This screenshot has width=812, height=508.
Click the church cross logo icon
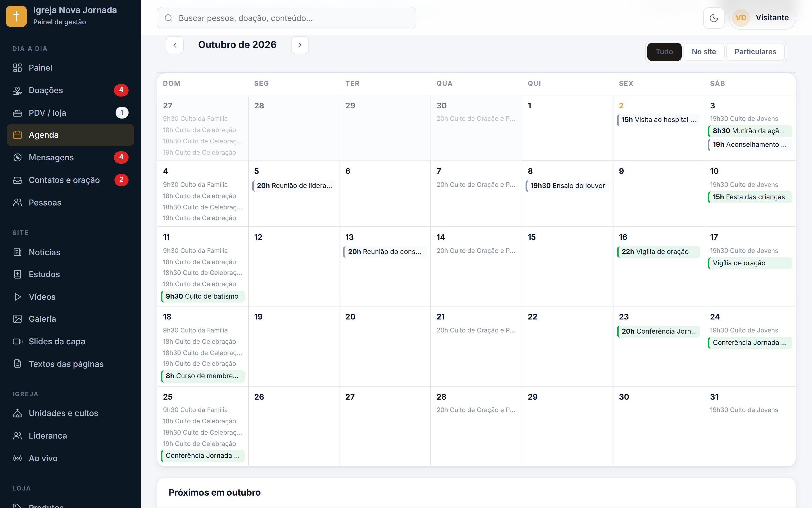(x=16, y=16)
